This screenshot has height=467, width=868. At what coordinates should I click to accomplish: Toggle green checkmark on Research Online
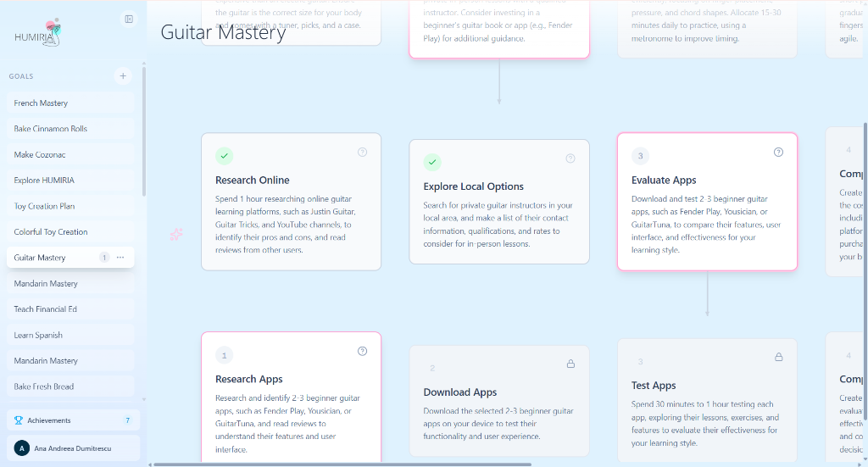point(224,156)
